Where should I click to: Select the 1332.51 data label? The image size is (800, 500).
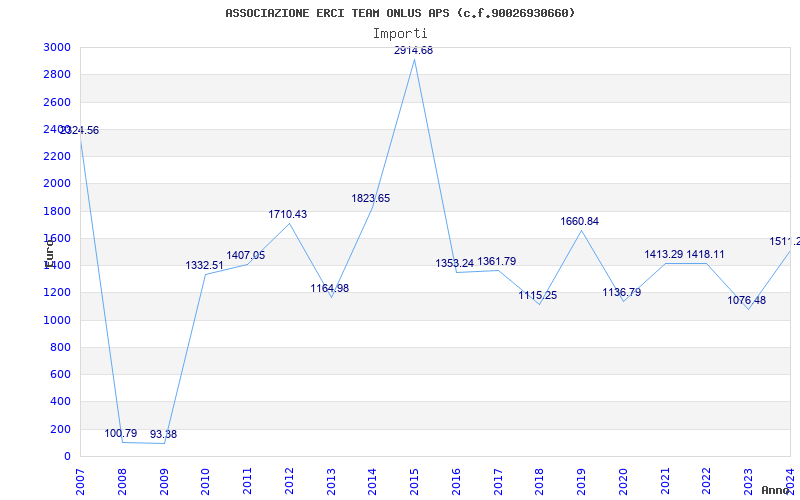(x=205, y=265)
